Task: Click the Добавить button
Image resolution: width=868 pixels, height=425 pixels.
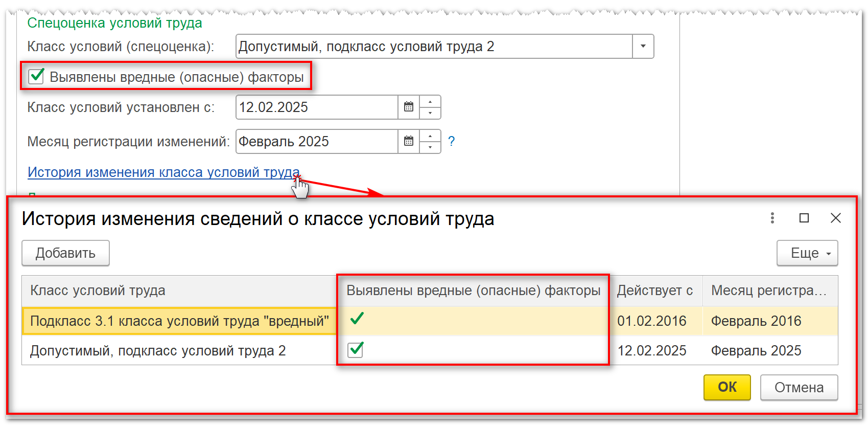Action: pos(65,253)
